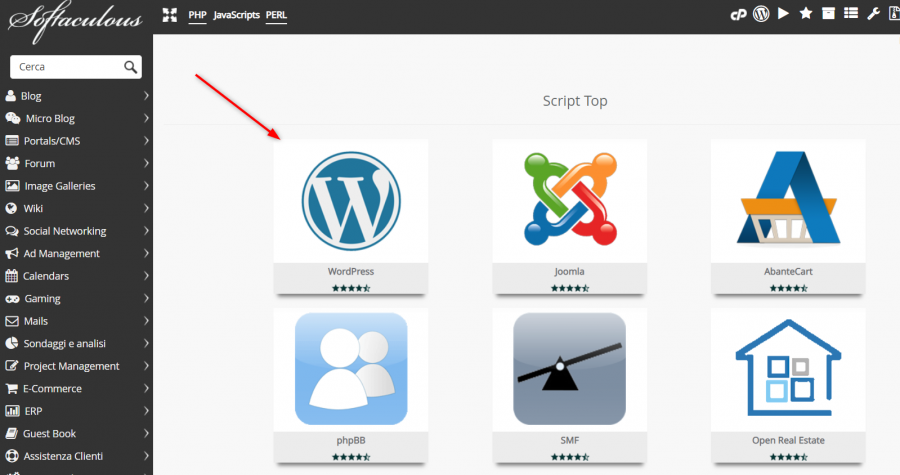Open the Gaming category

(x=42, y=299)
